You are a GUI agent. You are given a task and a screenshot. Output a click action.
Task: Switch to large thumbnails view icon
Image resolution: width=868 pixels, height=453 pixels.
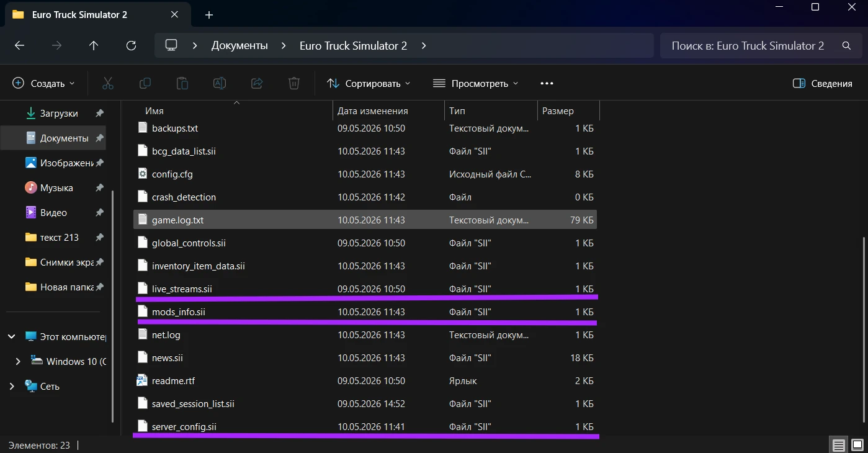(857, 445)
